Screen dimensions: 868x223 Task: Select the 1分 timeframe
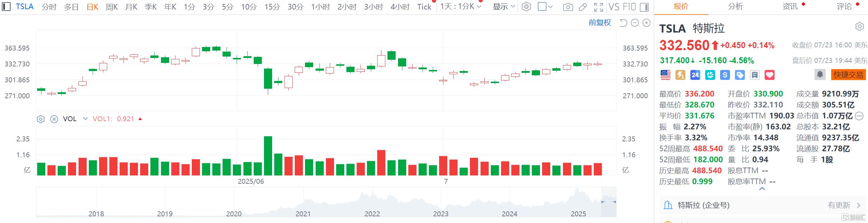coord(189,7)
